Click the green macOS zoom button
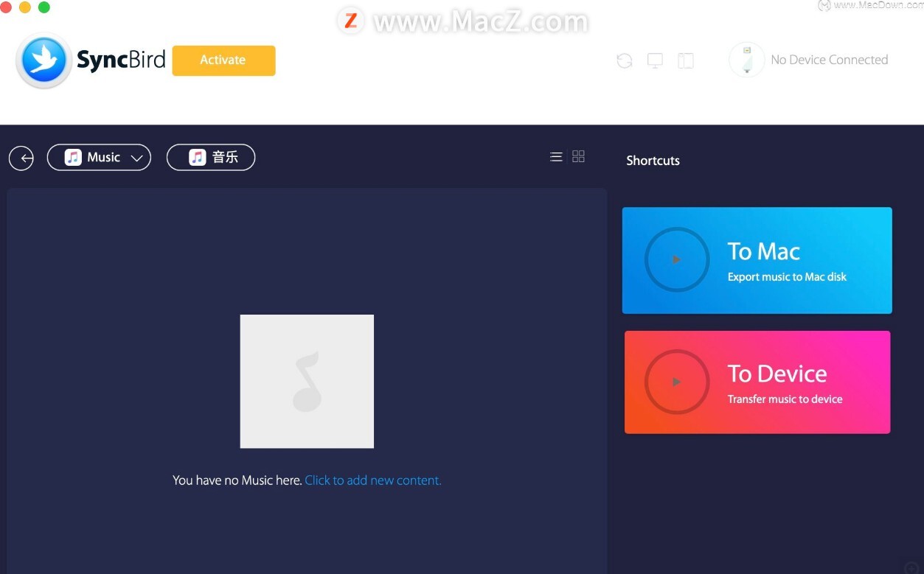The height and width of the screenshot is (574, 924). (x=44, y=7)
